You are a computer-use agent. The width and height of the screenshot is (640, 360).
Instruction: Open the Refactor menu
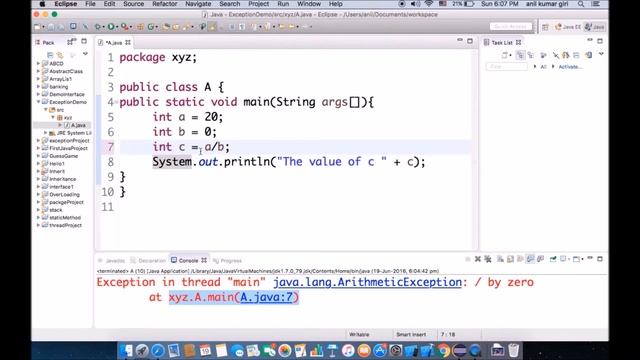(x=164, y=4)
